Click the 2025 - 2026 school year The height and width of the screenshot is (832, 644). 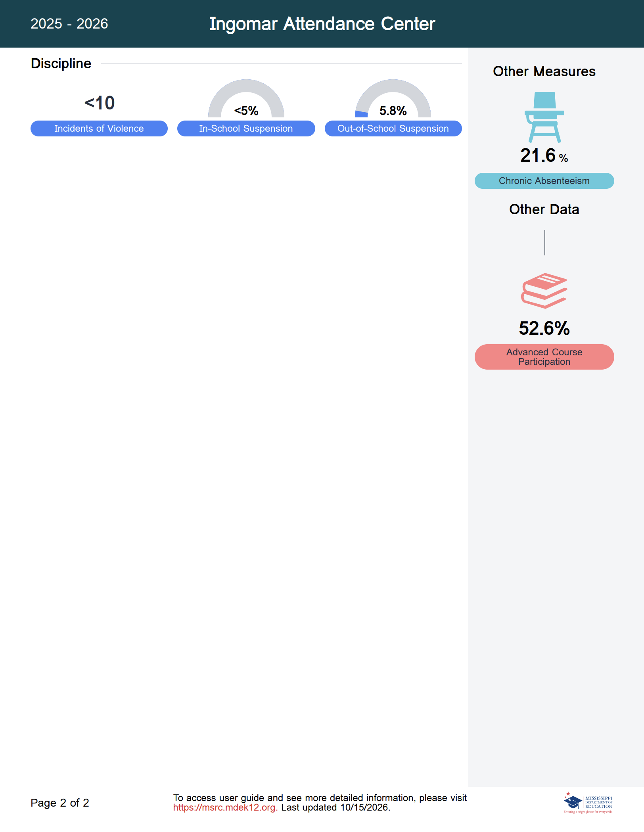[69, 24]
